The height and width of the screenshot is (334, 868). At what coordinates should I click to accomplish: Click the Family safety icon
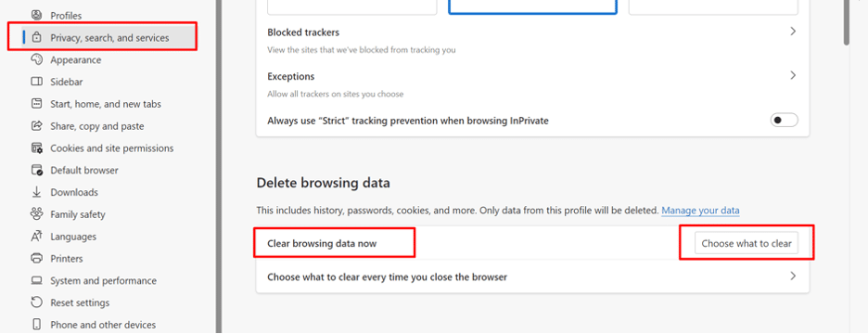click(36, 214)
